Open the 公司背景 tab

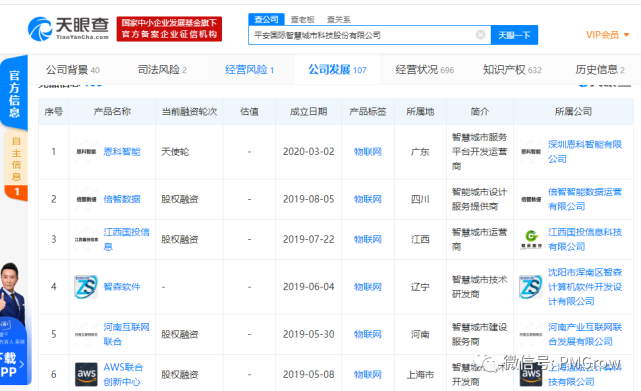[73, 70]
